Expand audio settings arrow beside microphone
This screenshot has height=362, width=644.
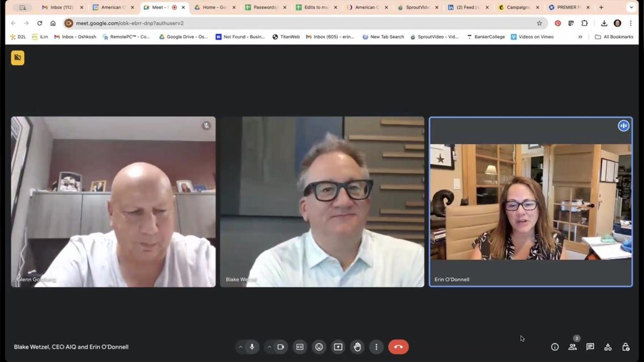click(x=240, y=347)
